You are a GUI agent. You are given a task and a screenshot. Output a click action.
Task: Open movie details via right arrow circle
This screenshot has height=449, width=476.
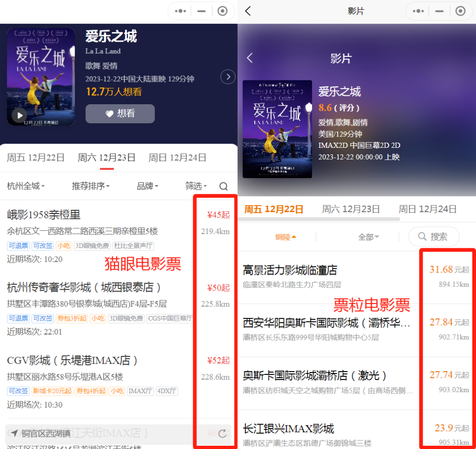[228, 76]
